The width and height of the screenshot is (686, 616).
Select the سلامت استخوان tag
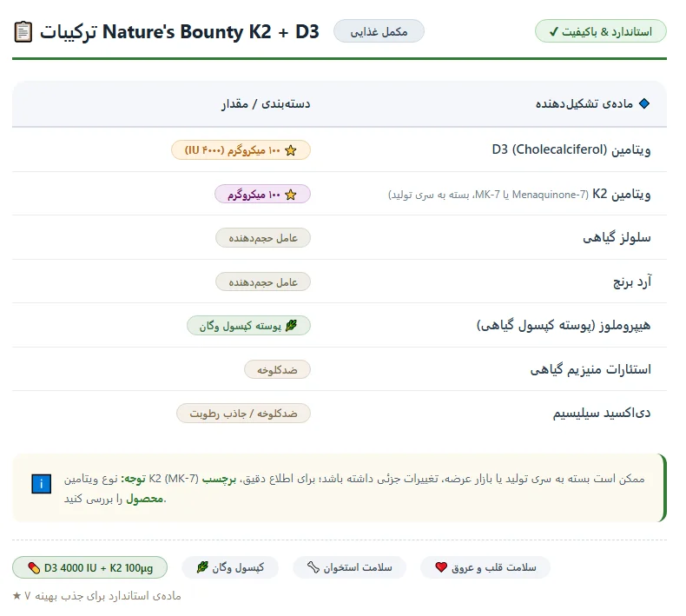pos(350,567)
